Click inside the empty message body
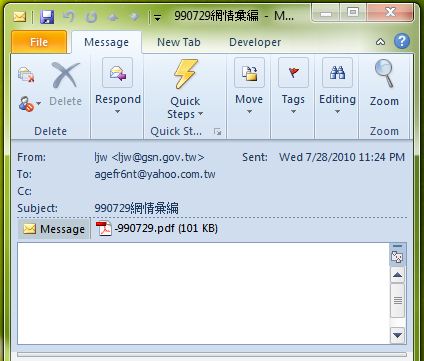Image resolution: width=424 pixels, height=361 pixels. pyautogui.click(x=203, y=293)
